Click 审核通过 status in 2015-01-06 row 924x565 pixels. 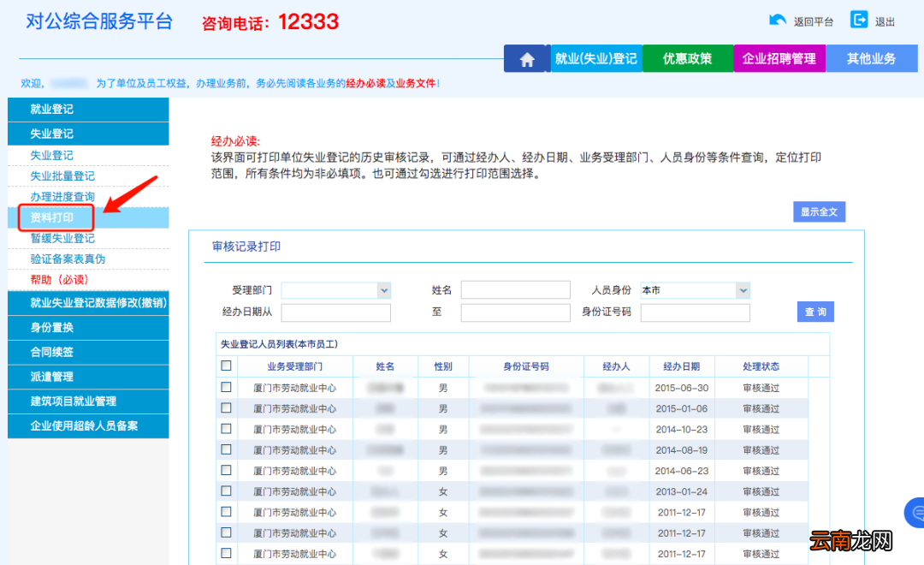tap(761, 408)
